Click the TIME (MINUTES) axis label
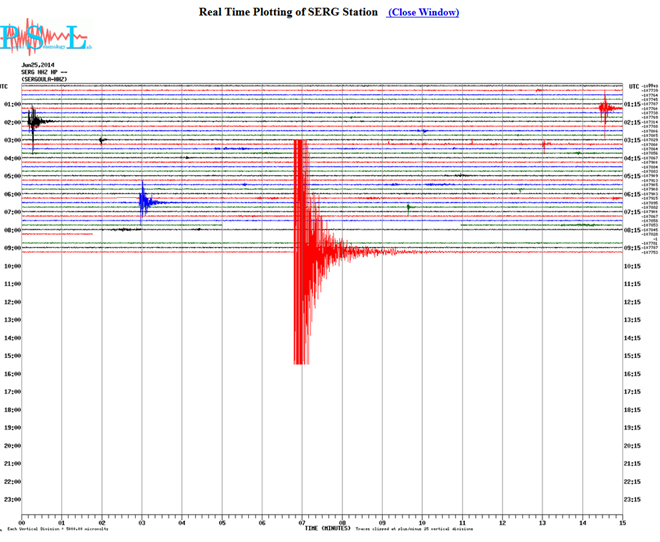Image resolution: width=660 pixels, height=542 pixels. (x=328, y=528)
